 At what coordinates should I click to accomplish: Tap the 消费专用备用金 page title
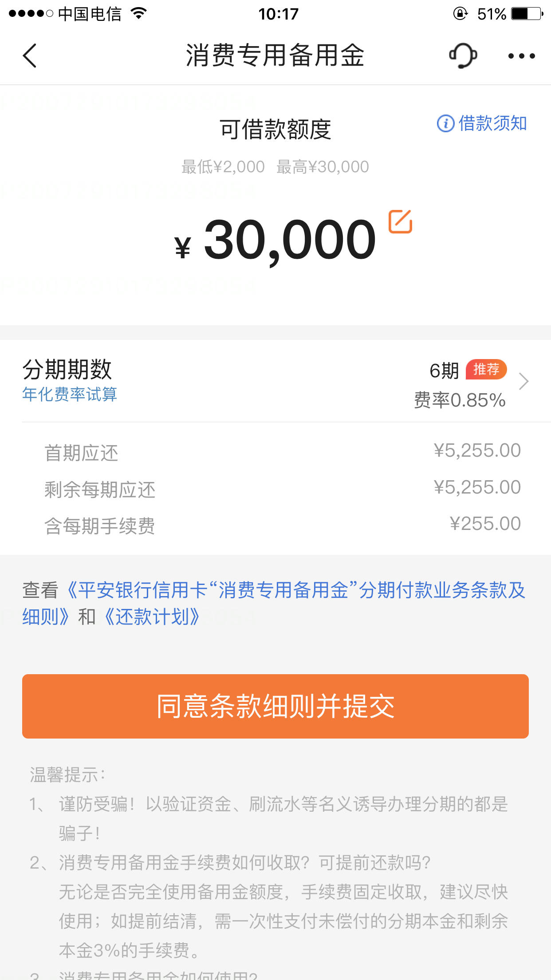[x=275, y=56]
